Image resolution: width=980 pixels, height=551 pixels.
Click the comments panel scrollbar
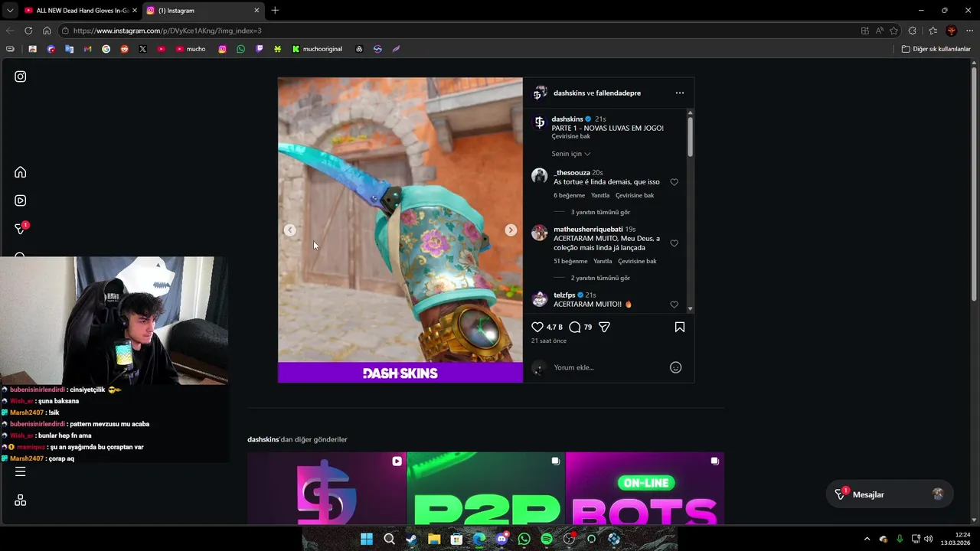coord(690,138)
